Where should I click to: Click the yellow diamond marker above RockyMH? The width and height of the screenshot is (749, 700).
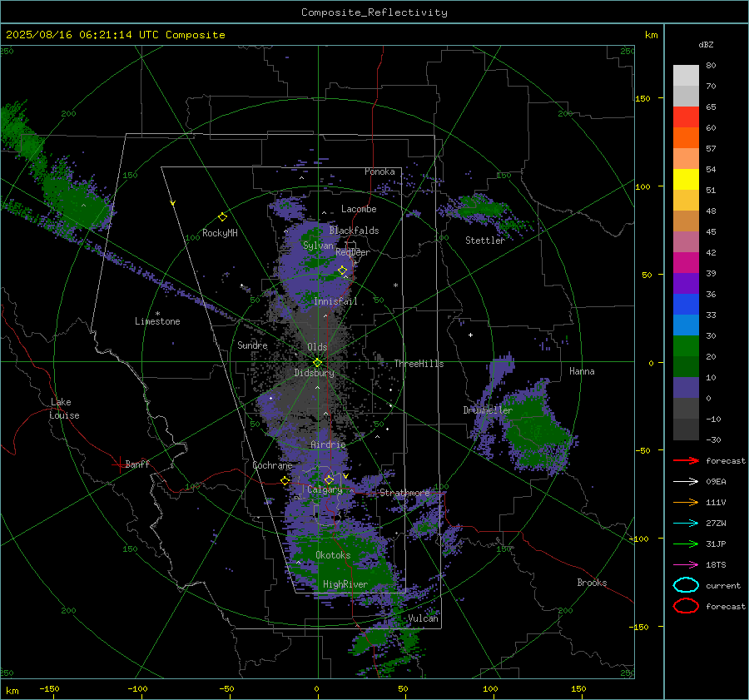pyautogui.click(x=222, y=217)
